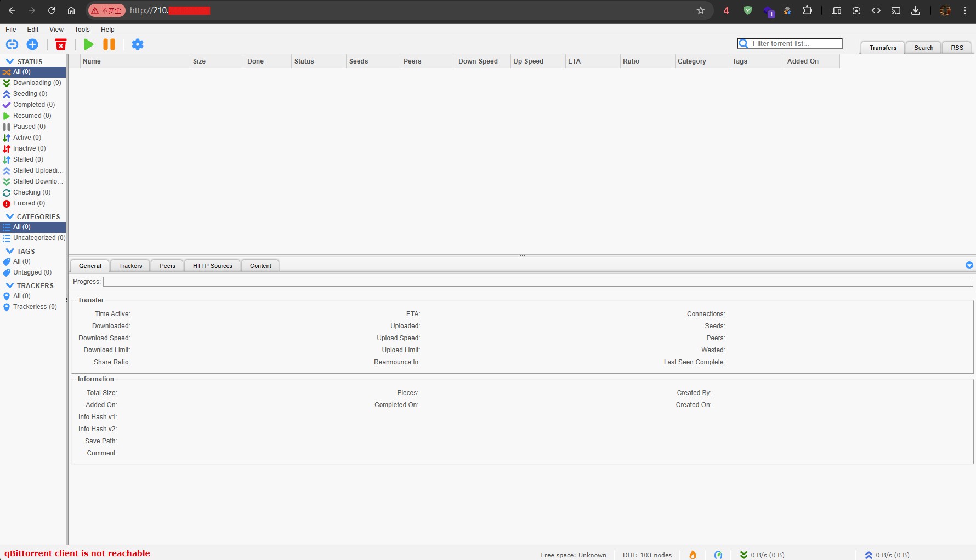Click the flame connection status icon

(x=693, y=555)
